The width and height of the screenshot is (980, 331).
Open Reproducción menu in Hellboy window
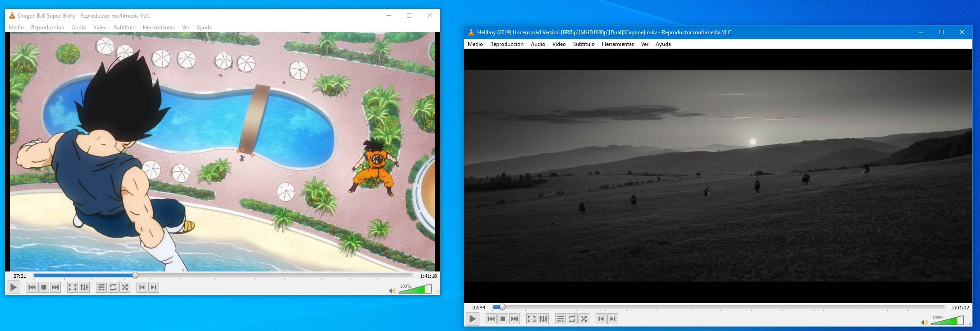(x=507, y=44)
